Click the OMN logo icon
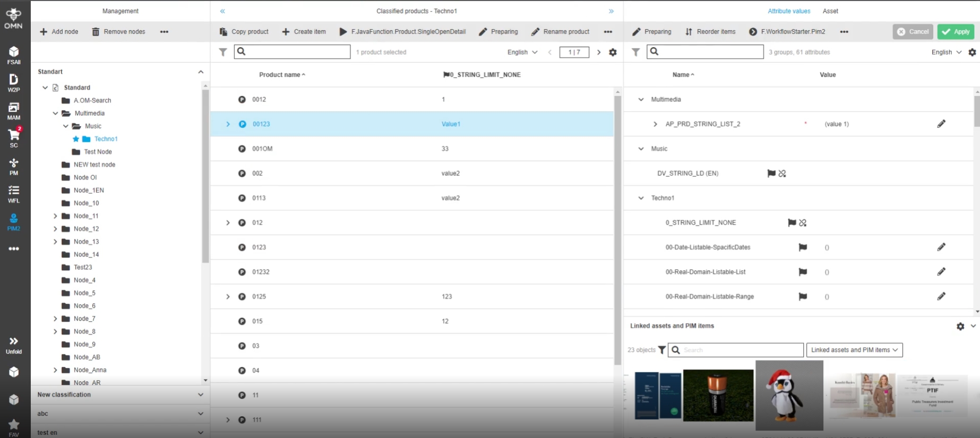The image size is (980, 438). point(13,18)
